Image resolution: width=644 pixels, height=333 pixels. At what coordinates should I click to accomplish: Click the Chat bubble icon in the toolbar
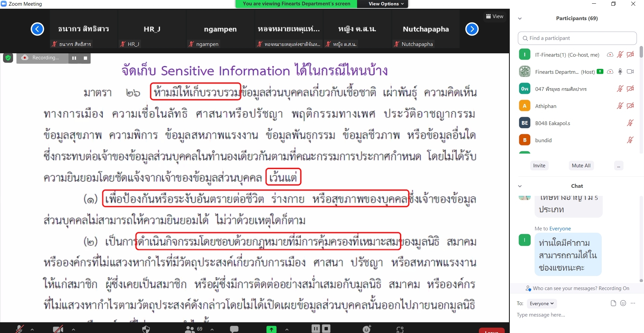coord(234,329)
